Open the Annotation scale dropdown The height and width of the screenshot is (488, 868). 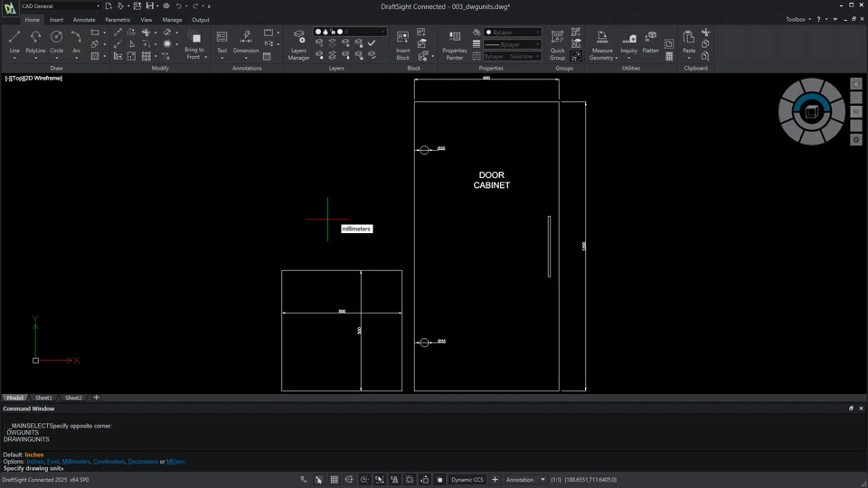pyautogui.click(x=525, y=480)
